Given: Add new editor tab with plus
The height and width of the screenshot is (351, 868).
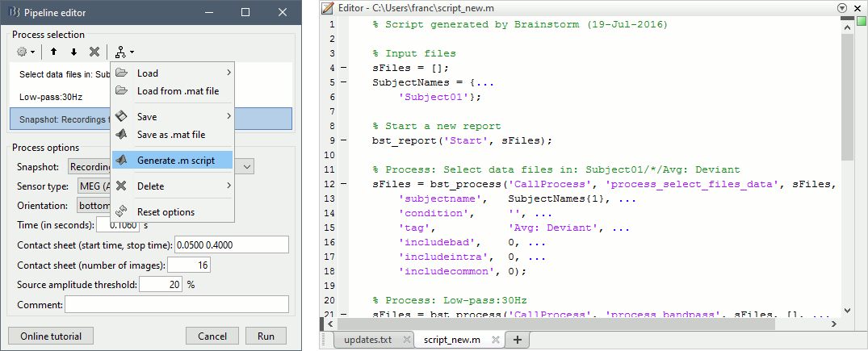Looking at the screenshot, I should (517, 340).
